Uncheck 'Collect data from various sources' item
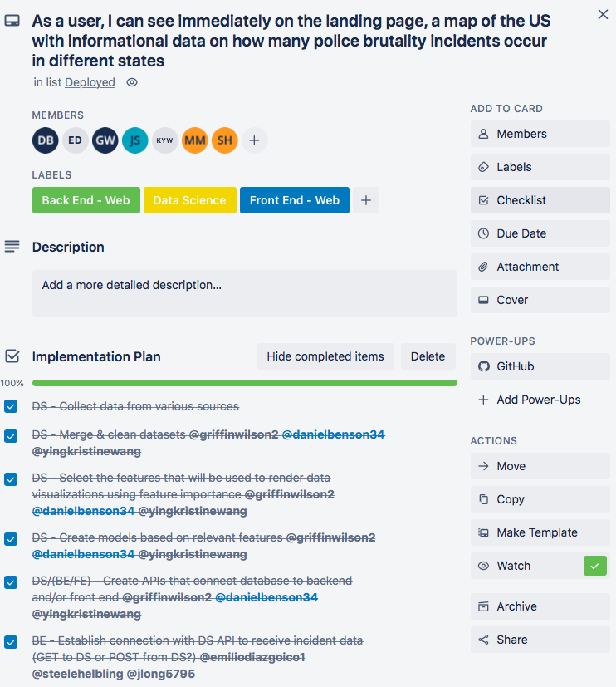This screenshot has height=687, width=616. pyautogui.click(x=12, y=406)
